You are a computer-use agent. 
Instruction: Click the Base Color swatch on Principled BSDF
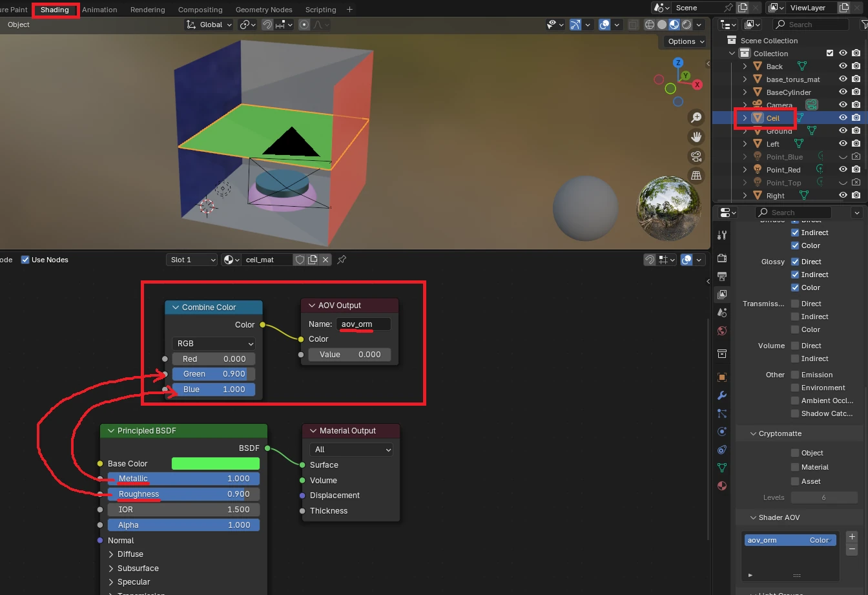[x=216, y=463]
